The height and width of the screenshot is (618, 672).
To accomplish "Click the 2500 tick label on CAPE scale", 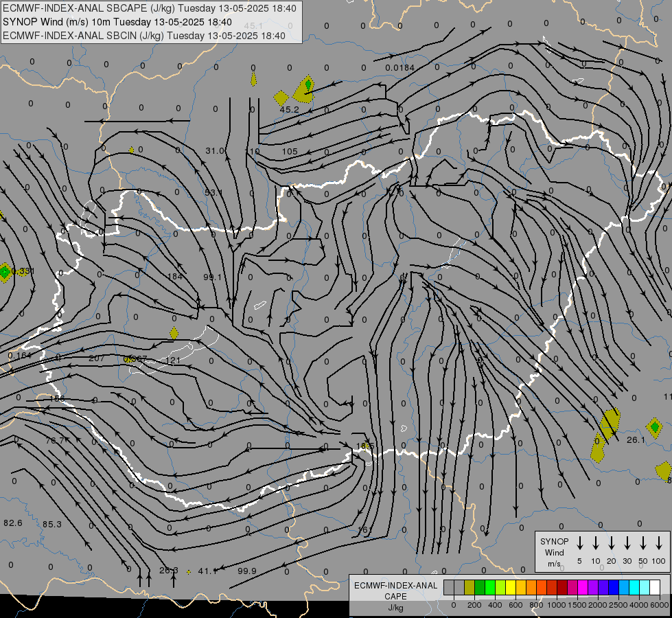I will click(x=618, y=605).
